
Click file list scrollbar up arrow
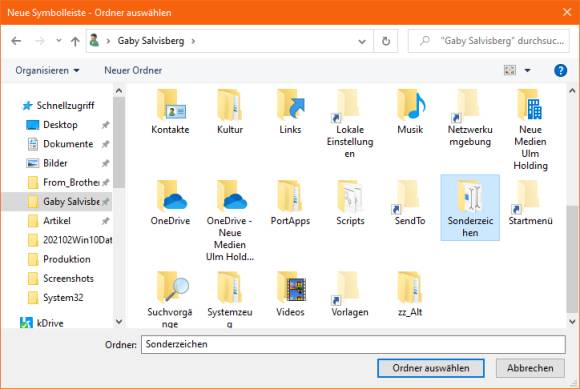[572, 91]
